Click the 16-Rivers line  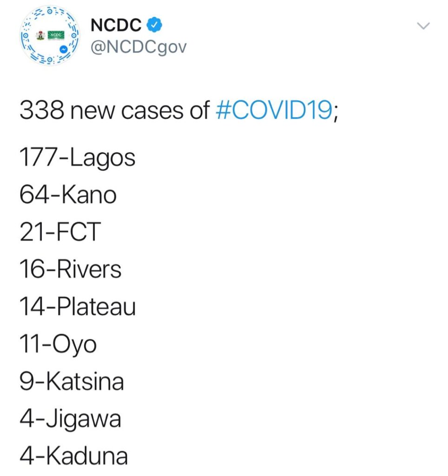point(70,270)
